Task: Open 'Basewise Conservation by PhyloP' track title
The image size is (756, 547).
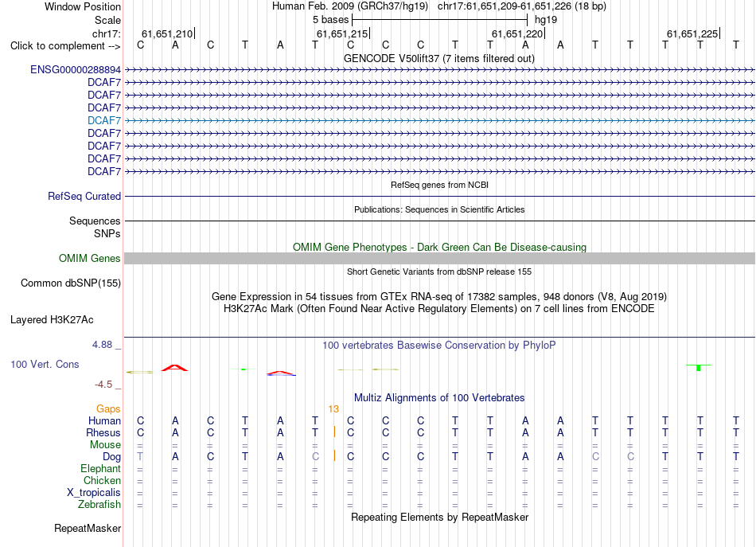Action: (x=438, y=346)
